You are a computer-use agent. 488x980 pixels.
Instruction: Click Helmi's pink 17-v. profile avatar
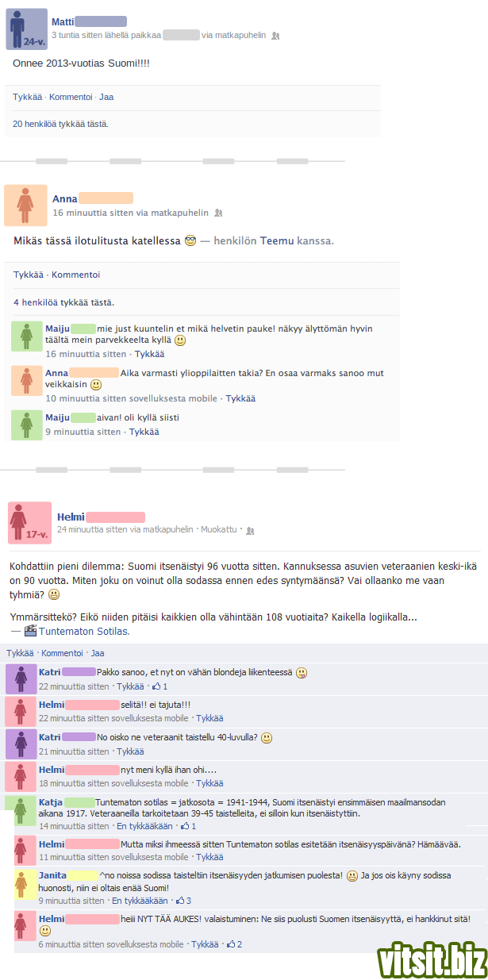(x=29, y=522)
